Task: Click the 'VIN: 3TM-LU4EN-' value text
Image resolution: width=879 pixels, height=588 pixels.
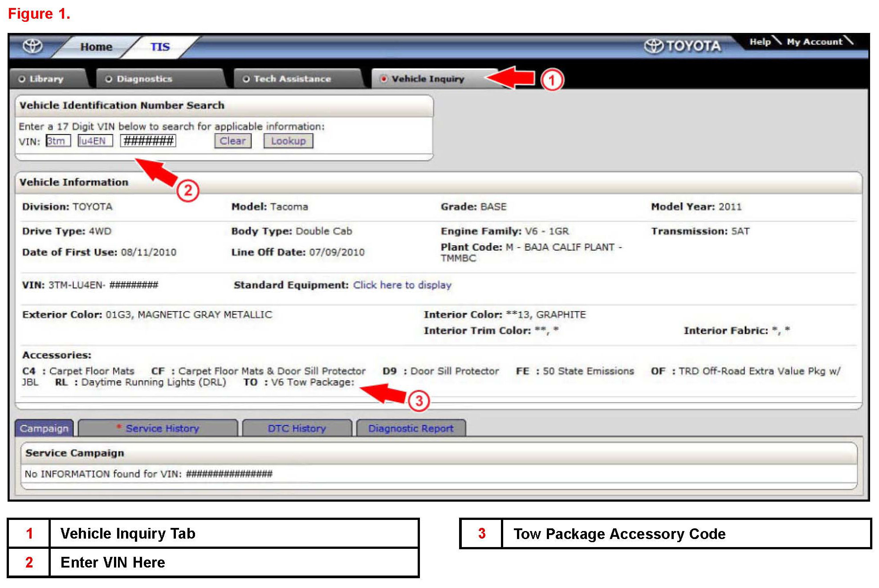Action: [x=90, y=285]
